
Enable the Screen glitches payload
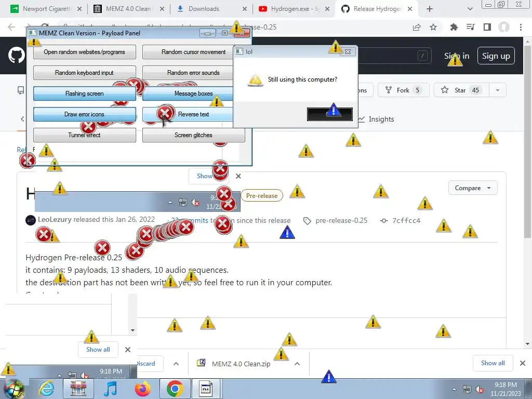tap(193, 135)
